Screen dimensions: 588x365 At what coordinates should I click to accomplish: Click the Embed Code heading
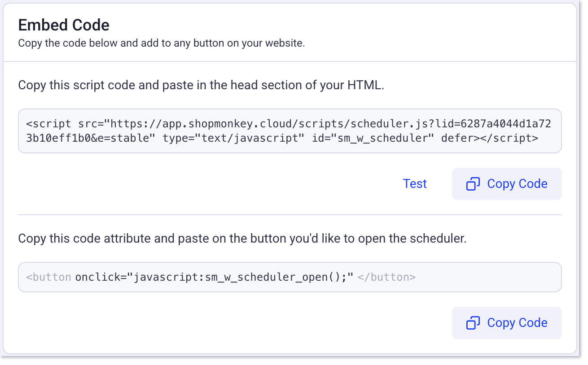click(x=64, y=25)
